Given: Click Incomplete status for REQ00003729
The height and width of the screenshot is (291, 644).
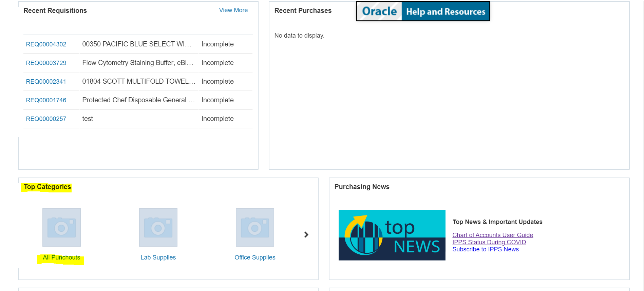Looking at the screenshot, I should [x=217, y=63].
